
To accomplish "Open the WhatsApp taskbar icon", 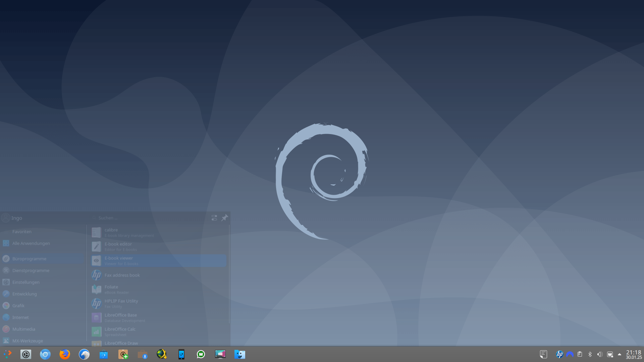I will pyautogui.click(x=201, y=354).
